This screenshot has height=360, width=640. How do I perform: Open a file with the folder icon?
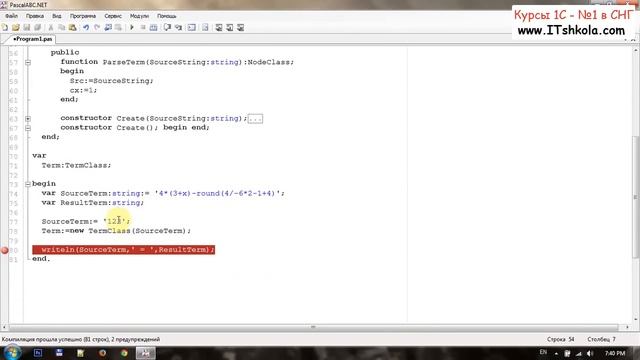point(16,27)
